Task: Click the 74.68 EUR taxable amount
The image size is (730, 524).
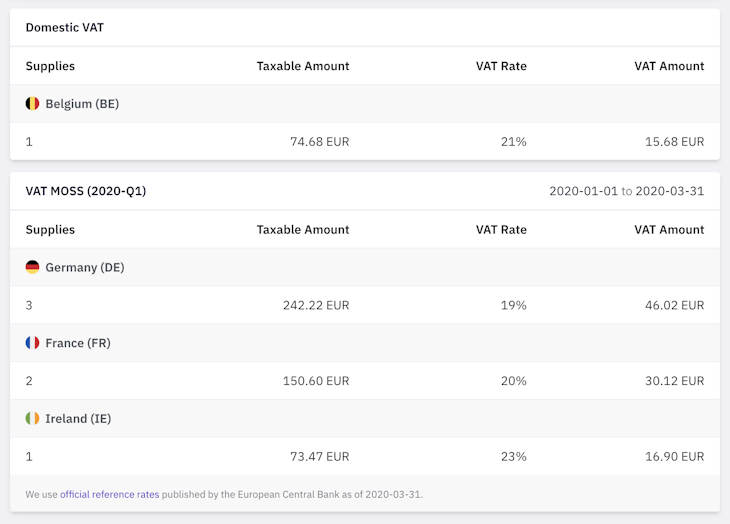Action: point(319,142)
